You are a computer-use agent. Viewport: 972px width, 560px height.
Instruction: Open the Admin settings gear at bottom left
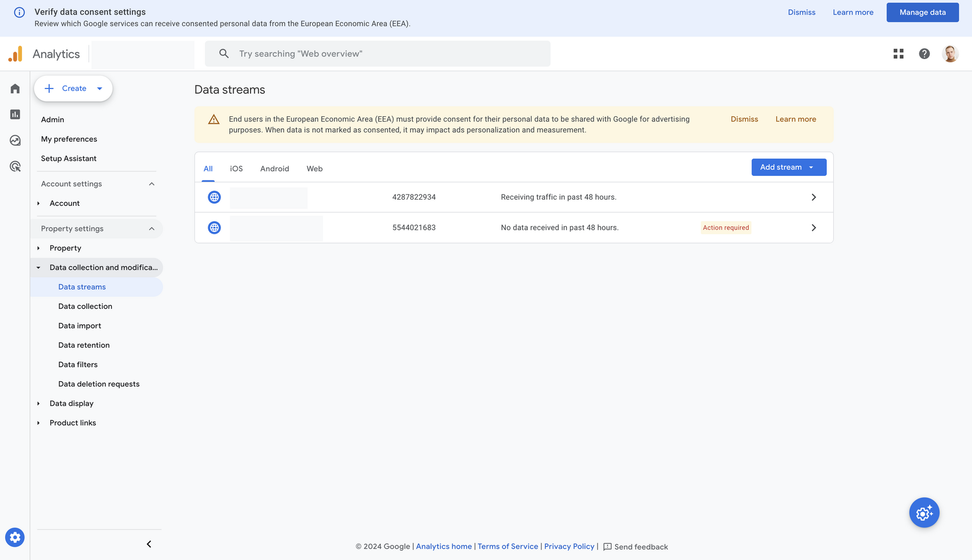click(14, 537)
